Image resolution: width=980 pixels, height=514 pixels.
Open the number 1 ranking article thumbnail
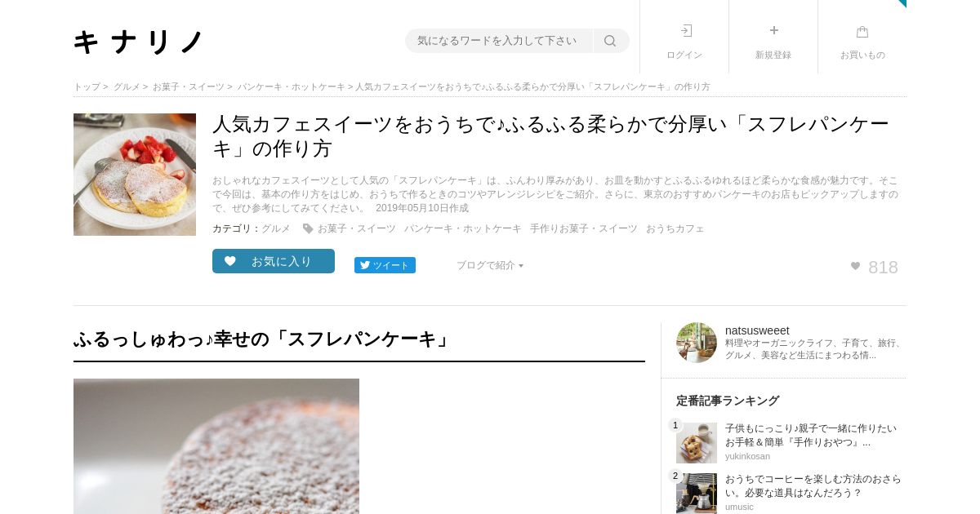click(697, 443)
